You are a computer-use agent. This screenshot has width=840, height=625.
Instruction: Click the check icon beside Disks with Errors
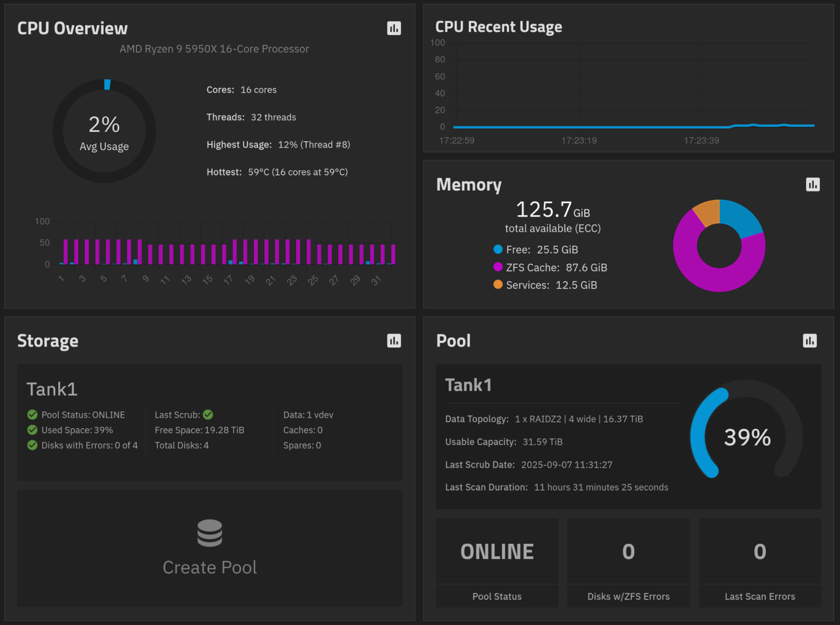pos(32,445)
